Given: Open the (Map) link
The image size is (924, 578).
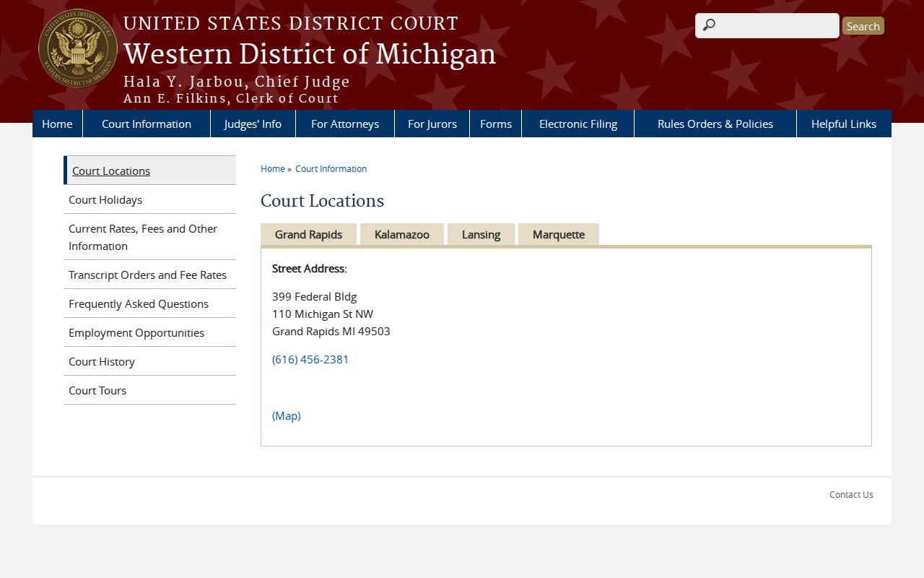Looking at the screenshot, I should tap(287, 415).
